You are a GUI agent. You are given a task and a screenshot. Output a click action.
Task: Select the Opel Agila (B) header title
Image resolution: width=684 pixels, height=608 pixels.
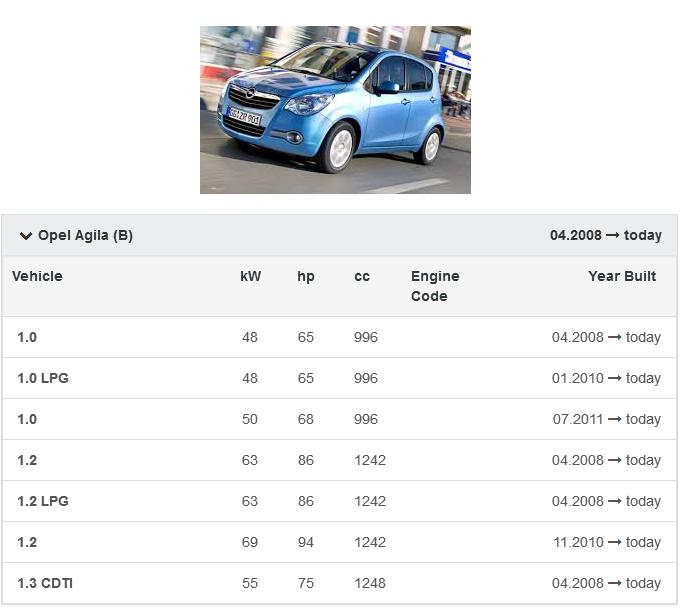[85, 236]
